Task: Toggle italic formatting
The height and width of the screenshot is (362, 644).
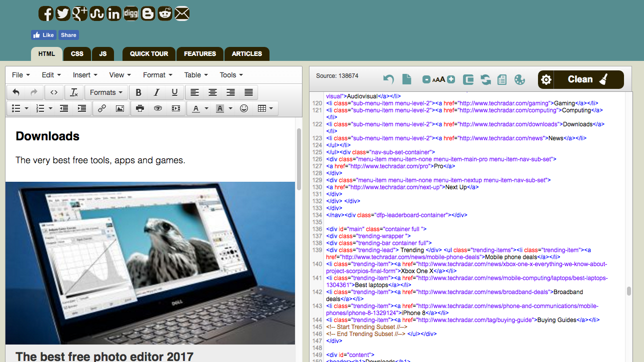Action: [x=156, y=92]
